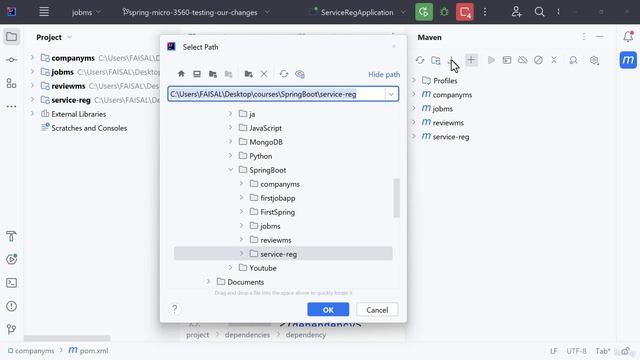Screen dimensions: 640x360
Task: Open the main hamburger menu
Action: tap(44, 12)
